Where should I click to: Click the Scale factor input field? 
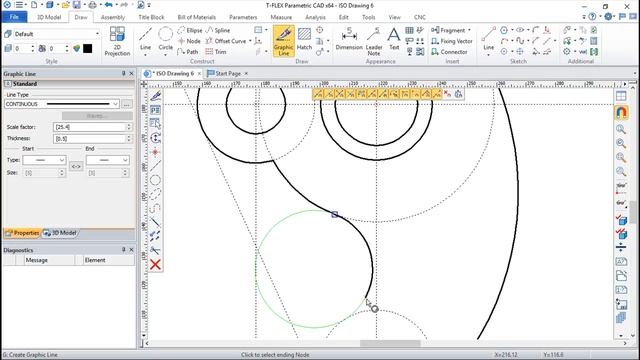click(89, 127)
